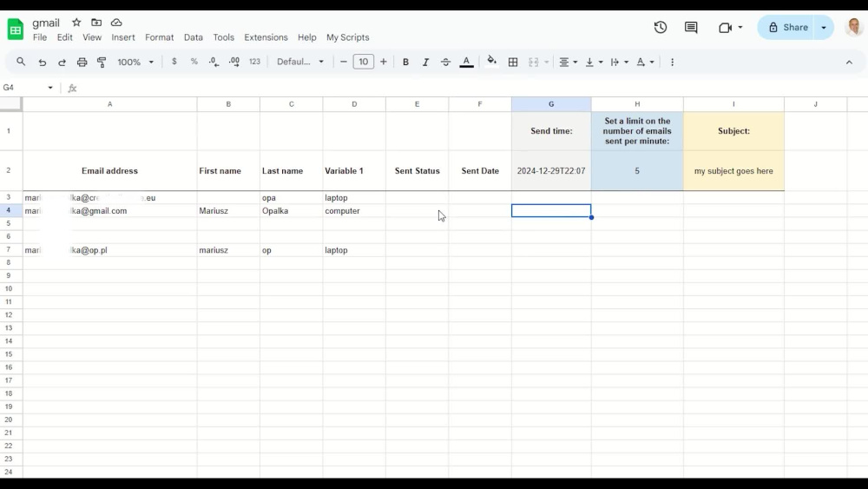Open the zoom 100% dropdown
This screenshot has width=868, height=489.
pyautogui.click(x=135, y=62)
